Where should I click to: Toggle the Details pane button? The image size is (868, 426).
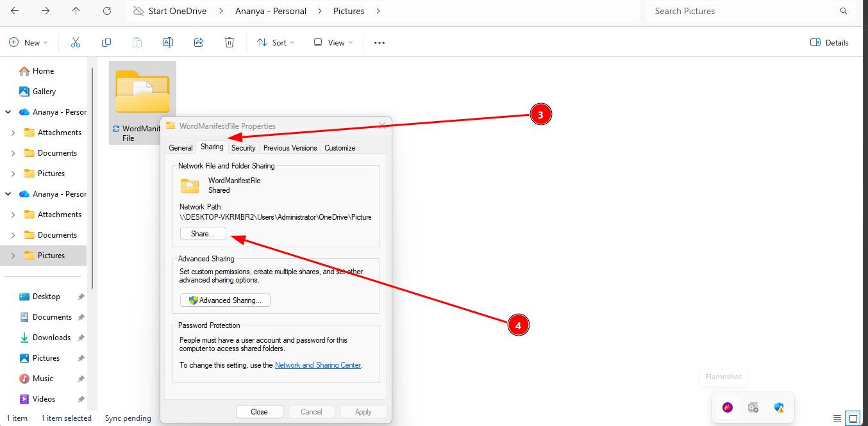(x=830, y=42)
